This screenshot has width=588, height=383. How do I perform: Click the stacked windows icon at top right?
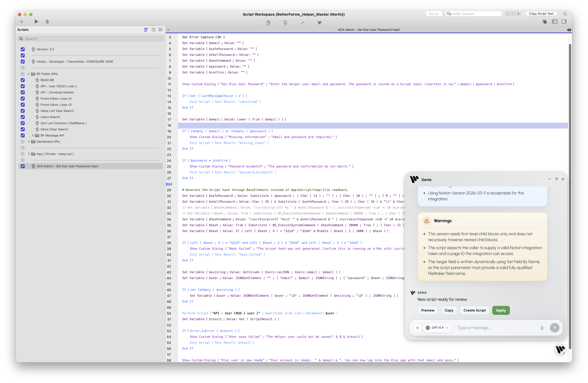544,22
